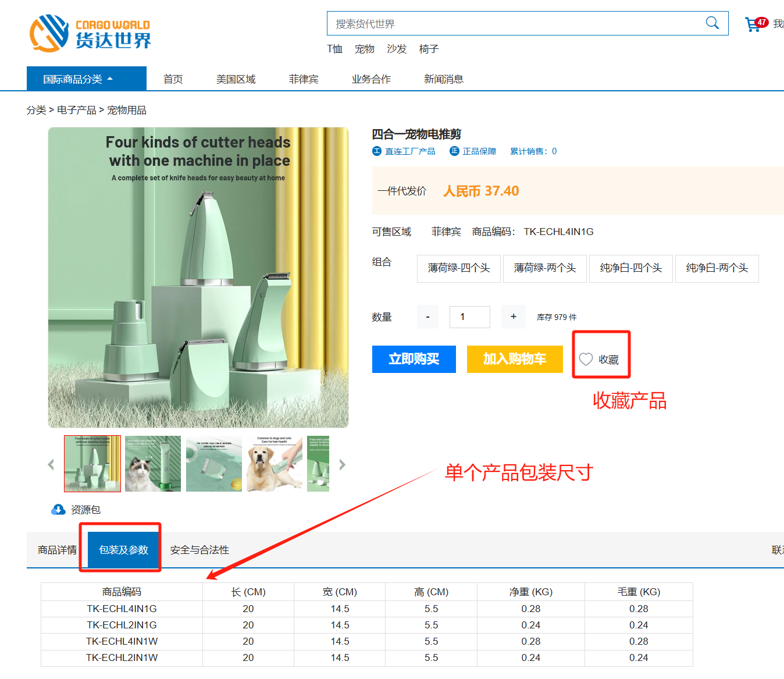Select the 纯净白-四个头 variant
Image resolution: width=784 pixels, height=679 pixels.
coord(631,268)
